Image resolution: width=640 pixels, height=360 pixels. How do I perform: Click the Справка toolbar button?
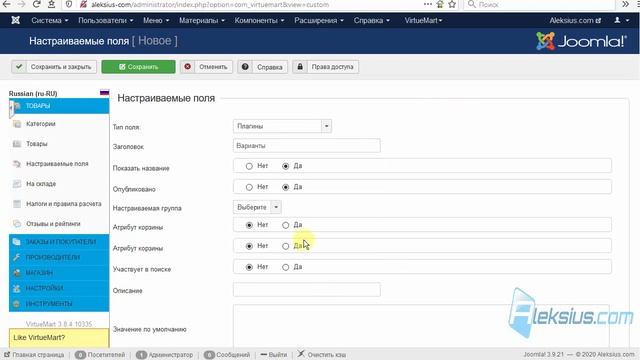pyautogui.click(x=262, y=67)
